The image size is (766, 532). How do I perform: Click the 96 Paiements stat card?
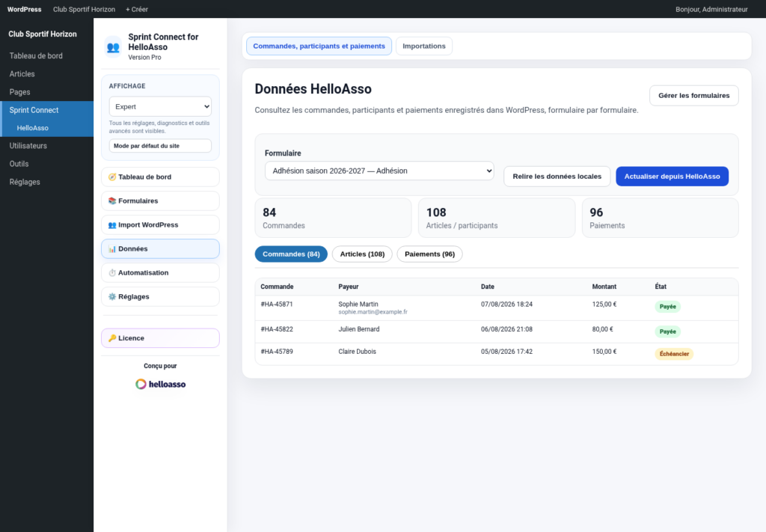[661, 218]
